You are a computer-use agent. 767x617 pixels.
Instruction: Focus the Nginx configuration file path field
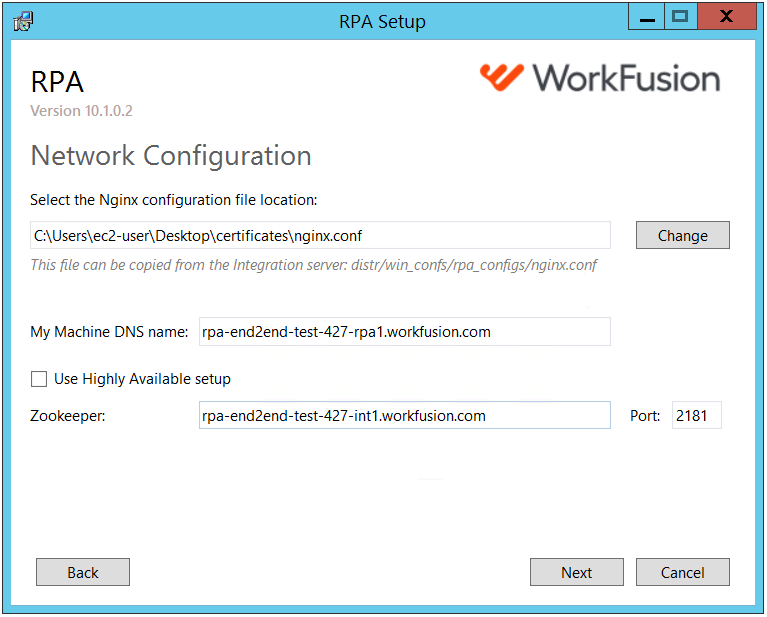click(320, 235)
